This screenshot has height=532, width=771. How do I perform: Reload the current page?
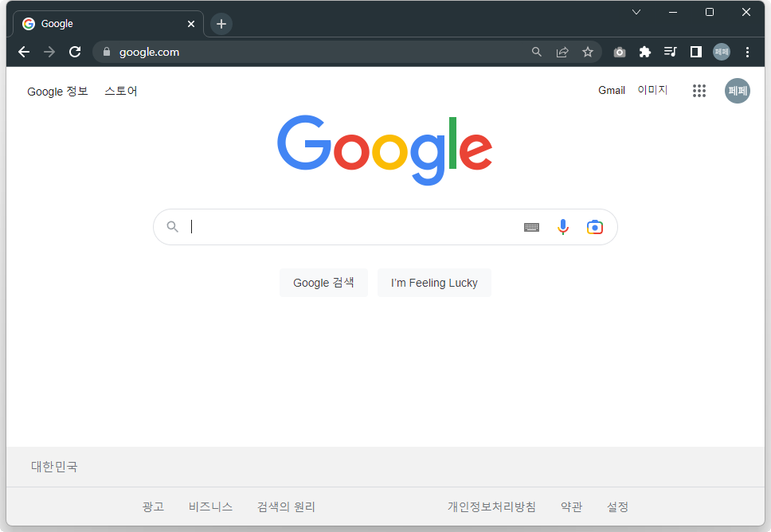coord(75,52)
